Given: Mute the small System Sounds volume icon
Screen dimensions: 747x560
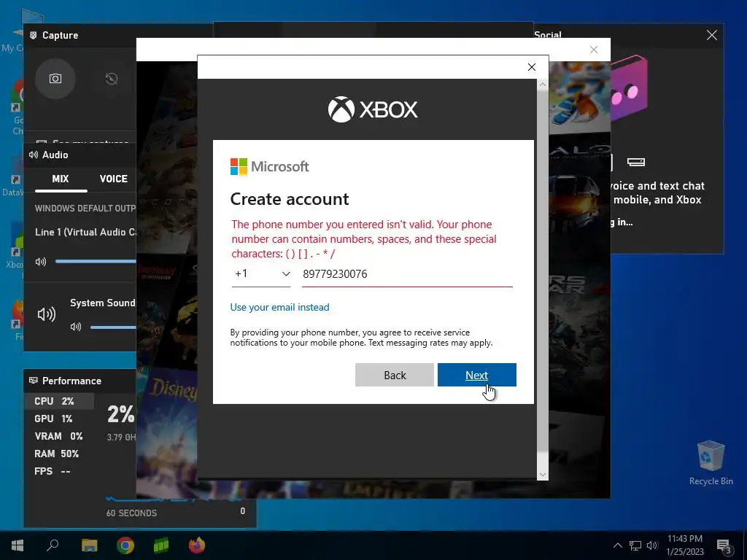Looking at the screenshot, I should pyautogui.click(x=76, y=327).
